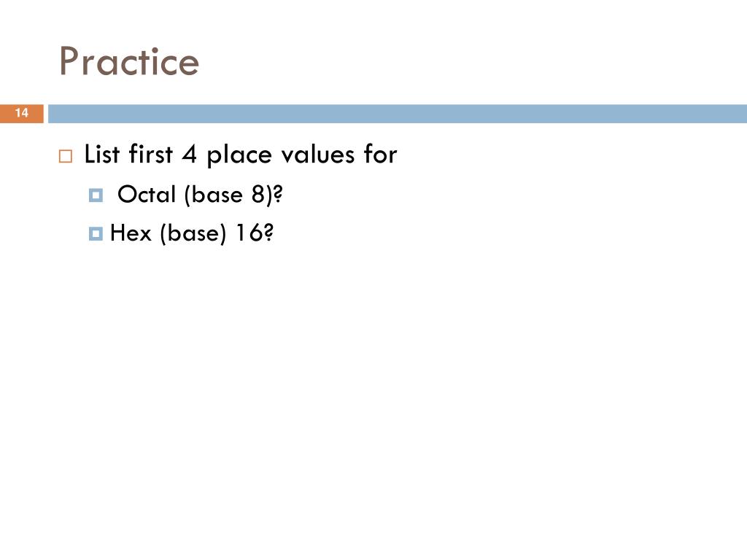
Task: Select the blue square bullet beside Octal
Action: (x=96, y=195)
